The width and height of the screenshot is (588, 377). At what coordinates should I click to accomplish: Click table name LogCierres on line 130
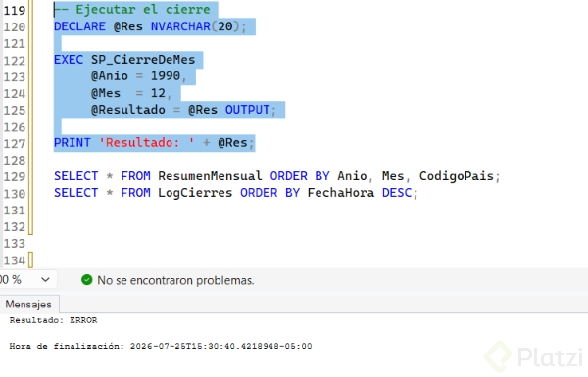point(195,193)
